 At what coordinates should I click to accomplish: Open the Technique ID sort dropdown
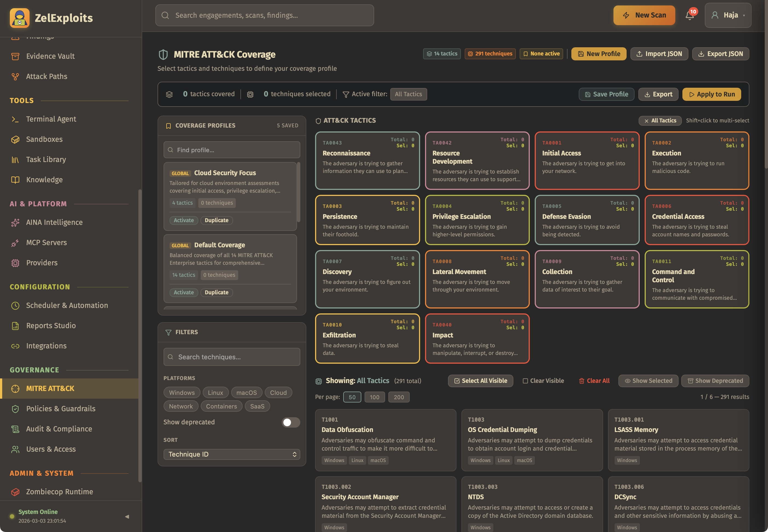231,454
